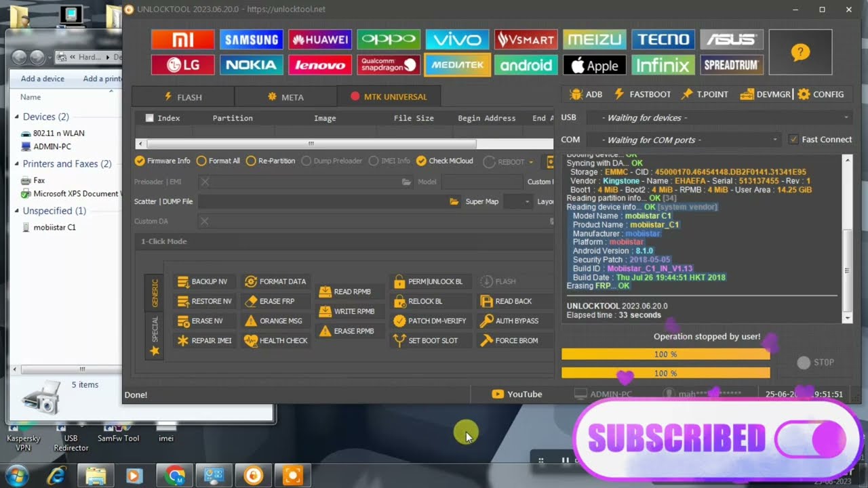Switch to the MTK UNIVERSAL tab

point(389,96)
